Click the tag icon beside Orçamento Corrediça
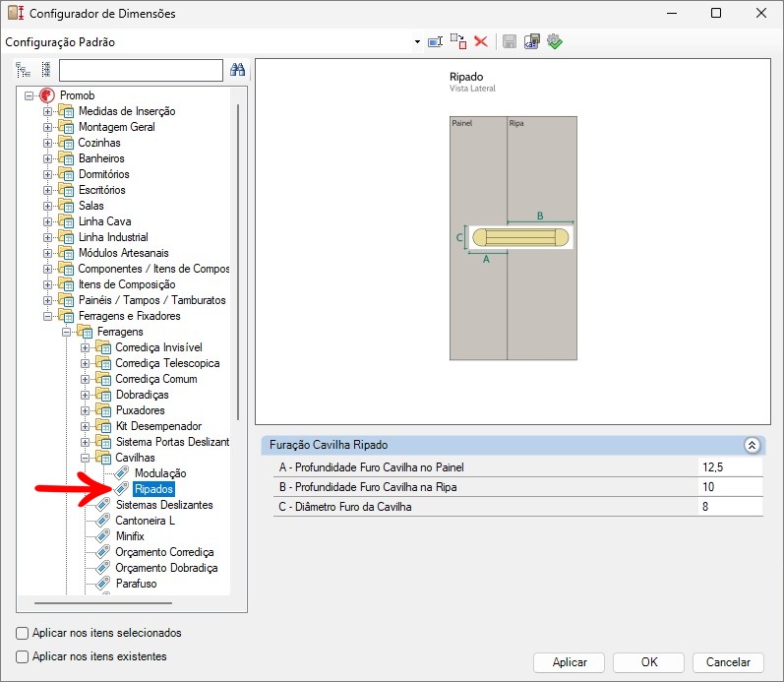 pos(103,552)
